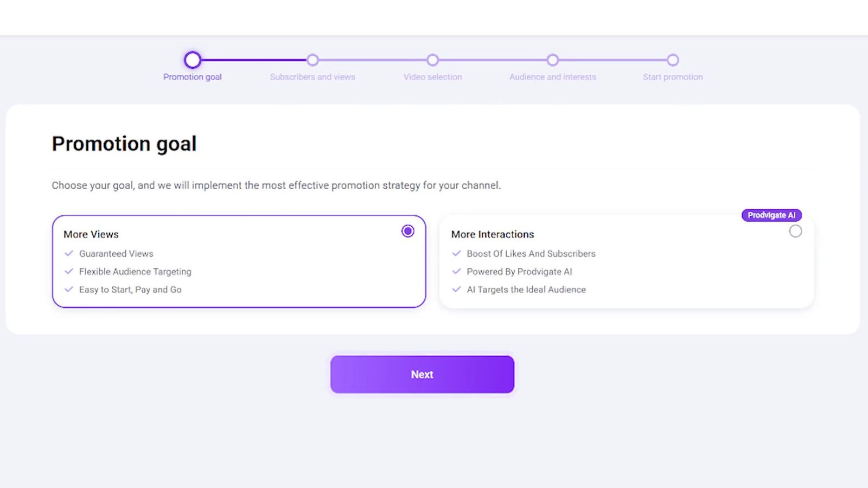Click checkmark beside Easy to Start, Pay and Go

69,290
